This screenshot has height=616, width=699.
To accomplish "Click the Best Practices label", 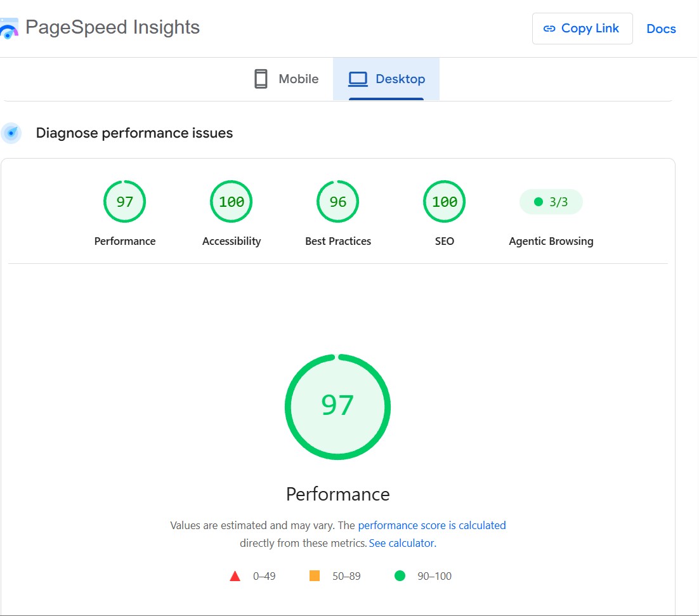I will click(338, 241).
